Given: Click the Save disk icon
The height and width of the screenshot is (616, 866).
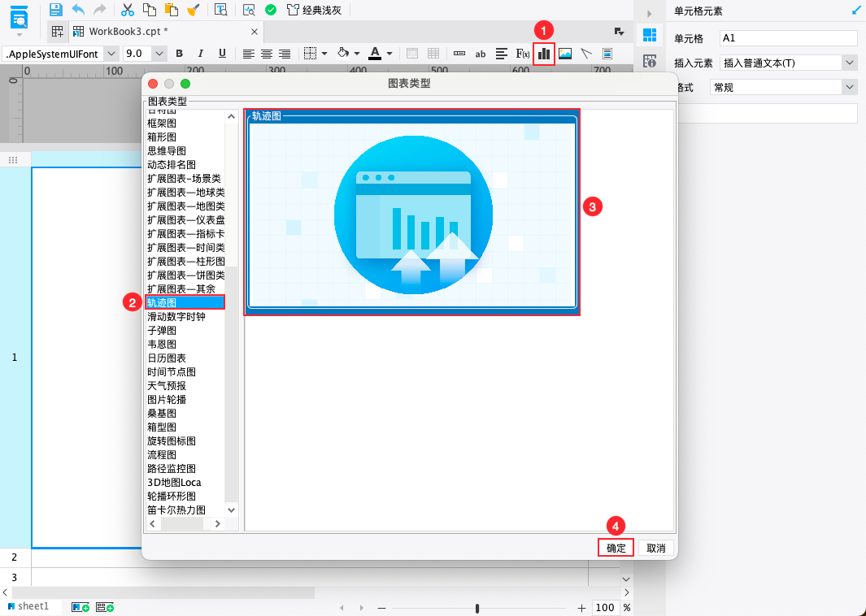Looking at the screenshot, I should click(56, 10).
